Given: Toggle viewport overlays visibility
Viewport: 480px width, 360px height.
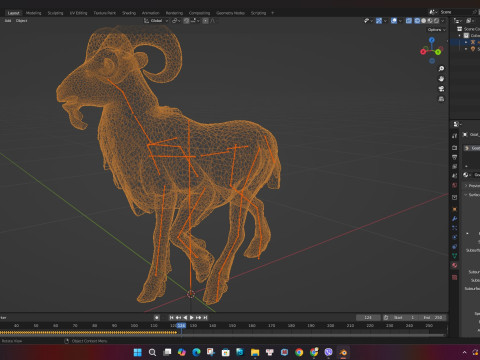Looking at the screenshot, I should [394, 21].
